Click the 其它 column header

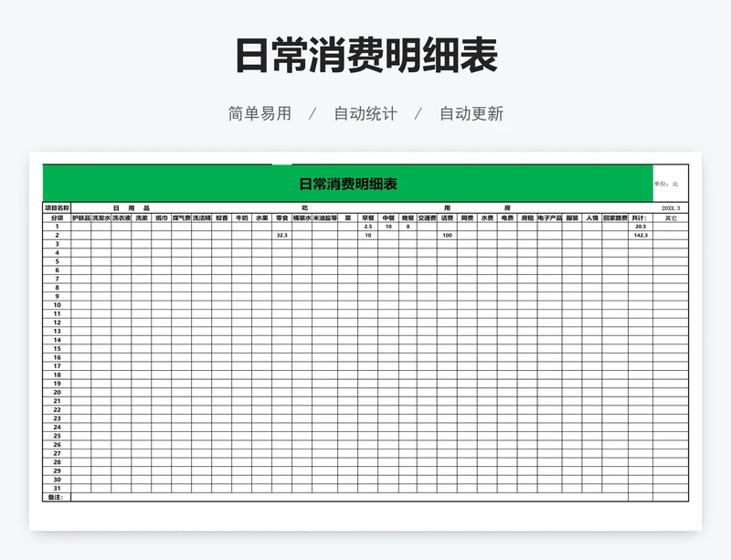(671, 217)
